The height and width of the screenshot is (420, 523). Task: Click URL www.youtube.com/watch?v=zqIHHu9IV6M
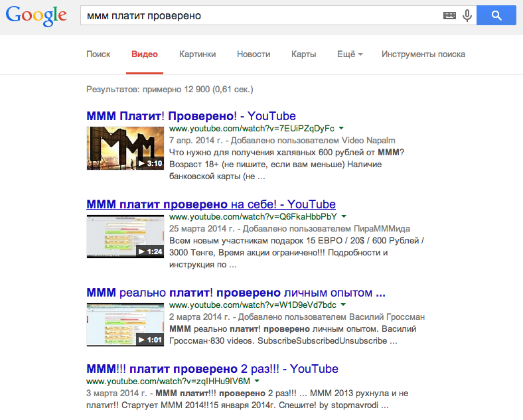[168, 381]
